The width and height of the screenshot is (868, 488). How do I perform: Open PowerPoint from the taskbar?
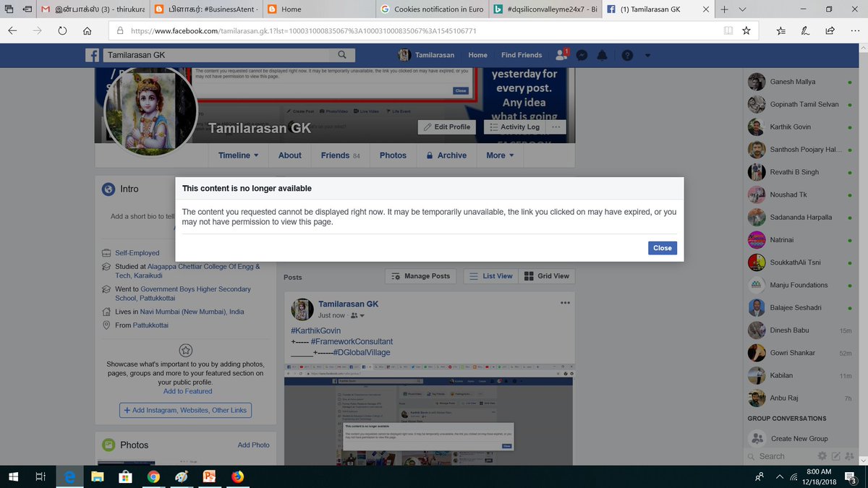coord(210,476)
